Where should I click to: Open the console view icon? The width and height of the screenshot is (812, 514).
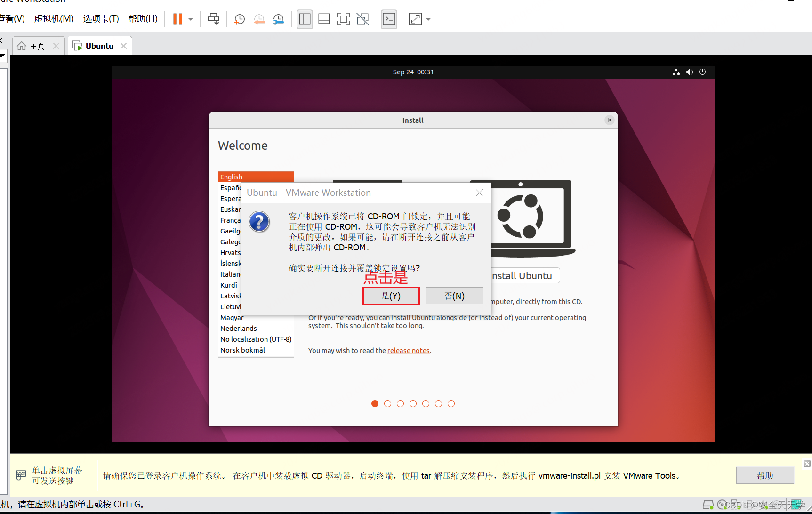[389, 19]
